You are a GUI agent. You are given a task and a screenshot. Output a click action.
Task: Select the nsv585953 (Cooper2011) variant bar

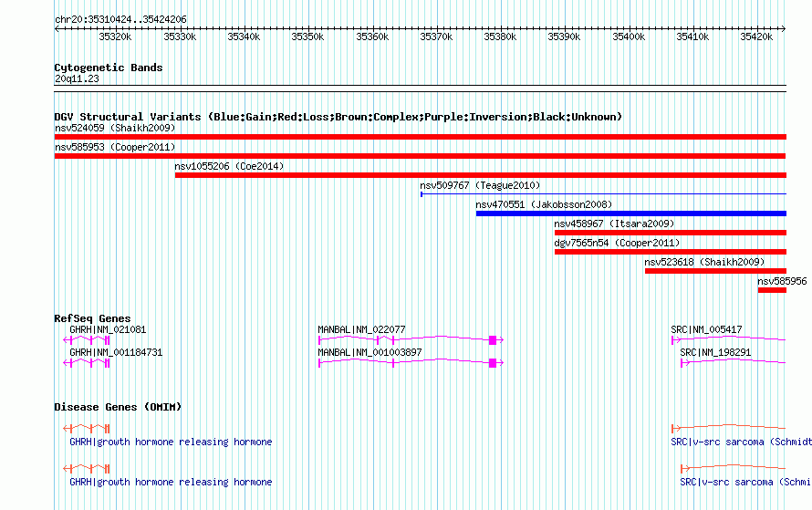420,156
